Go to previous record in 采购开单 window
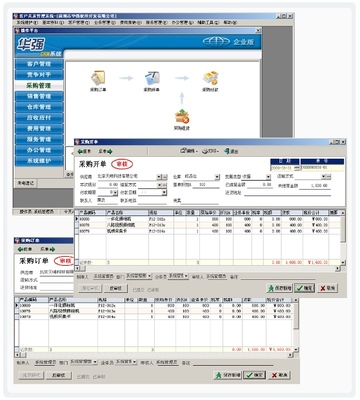The image size is (360, 400). (x=84, y=151)
